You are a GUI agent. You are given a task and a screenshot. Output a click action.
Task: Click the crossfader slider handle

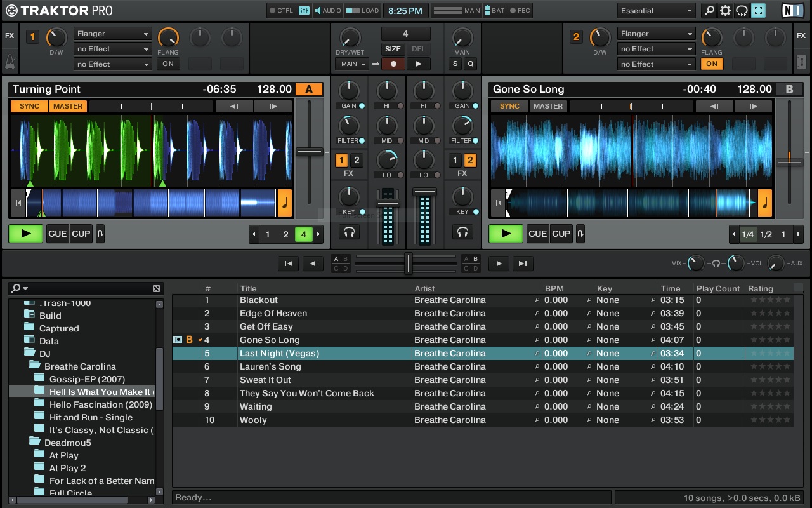408,263
